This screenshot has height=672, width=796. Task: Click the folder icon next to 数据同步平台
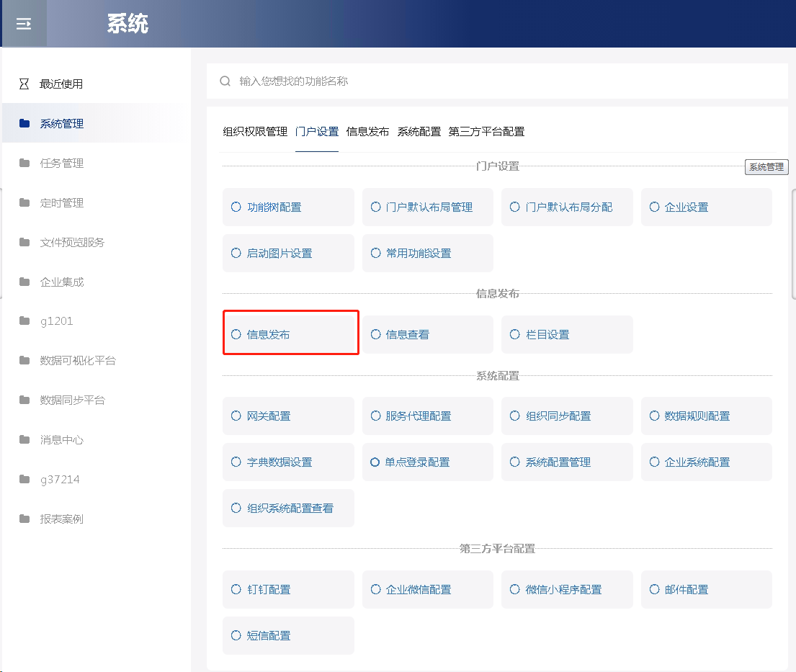pyautogui.click(x=24, y=400)
